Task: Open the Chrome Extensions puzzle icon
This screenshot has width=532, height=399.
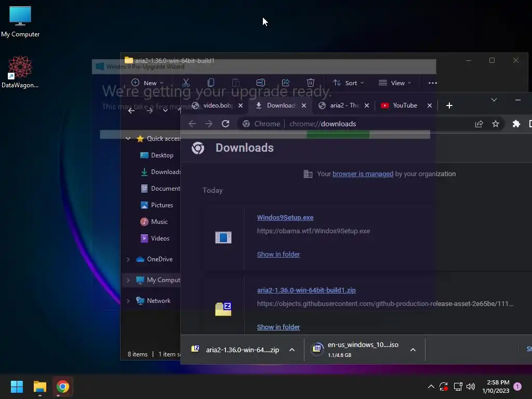Action: (516, 124)
